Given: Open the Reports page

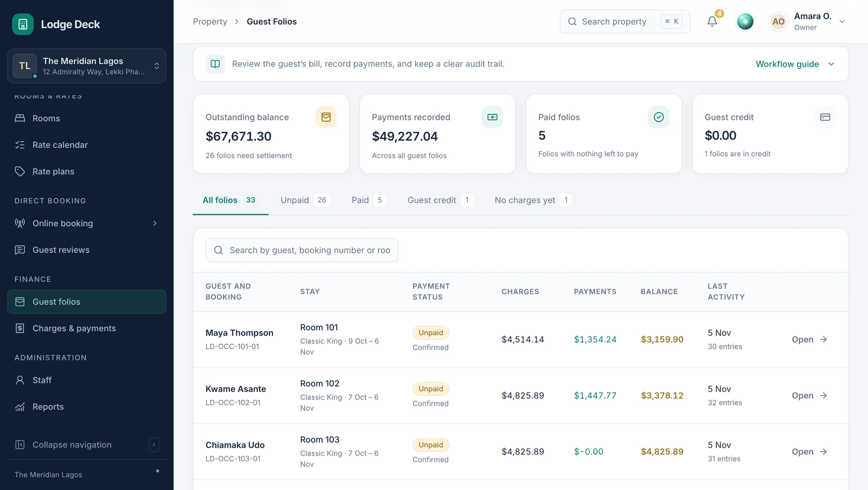Looking at the screenshot, I should pos(87,407).
